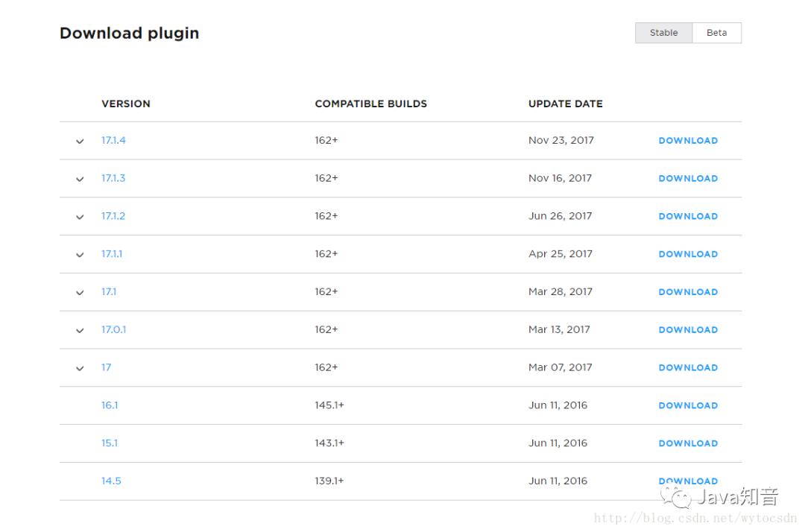Image resolution: width=805 pixels, height=532 pixels.
Task: Expand changelog chevron for version 17.1.2
Action: (x=80, y=217)
